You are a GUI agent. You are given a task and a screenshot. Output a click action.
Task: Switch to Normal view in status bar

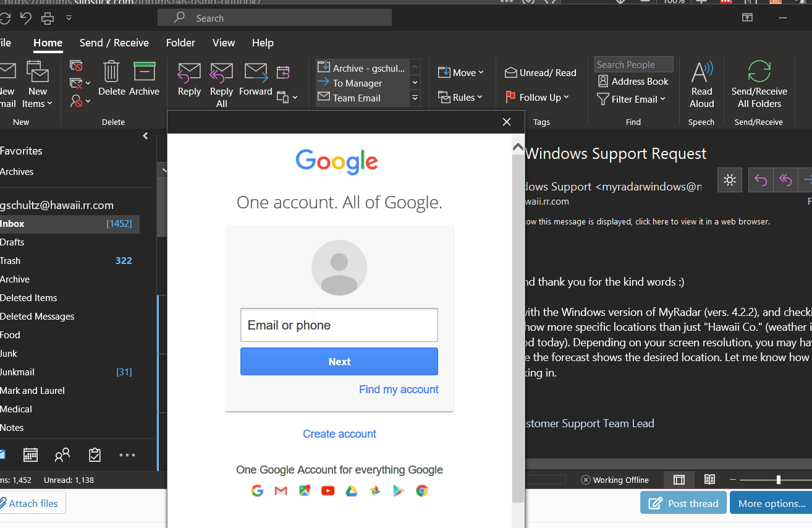[679, 480]
